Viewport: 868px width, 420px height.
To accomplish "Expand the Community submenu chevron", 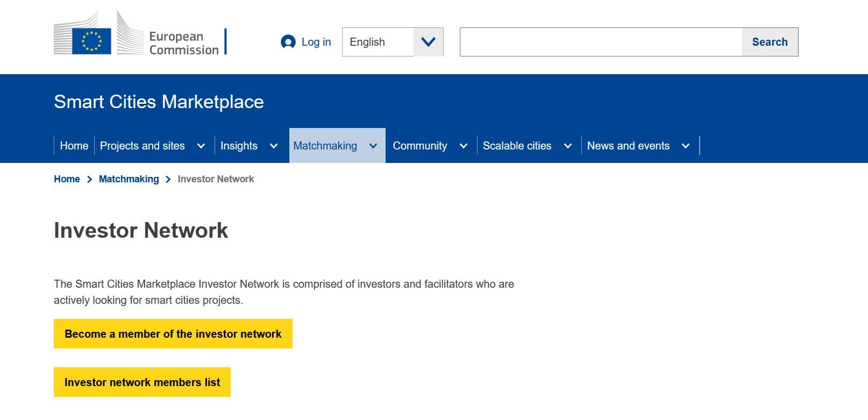I will [464, 146].
